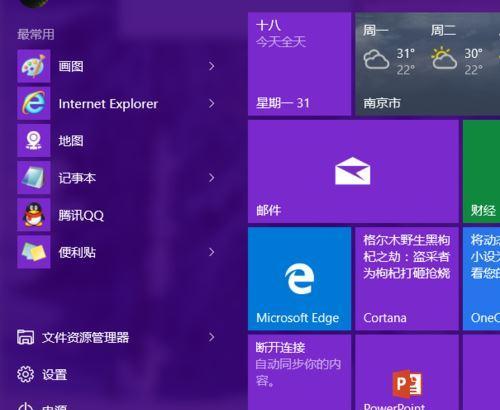Click the 今天全天 text on calendar tile
The height and width of the screenshot is (410, 500).
[281, 42]
